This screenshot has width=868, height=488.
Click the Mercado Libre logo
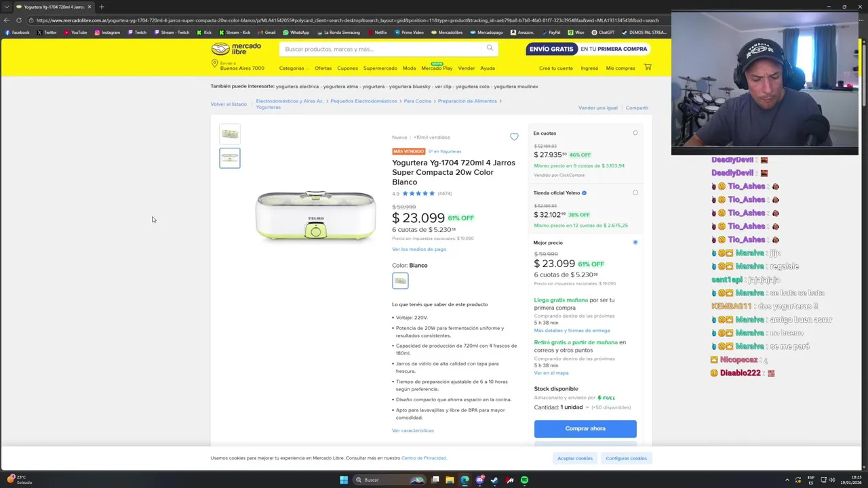tap(236, 49)
